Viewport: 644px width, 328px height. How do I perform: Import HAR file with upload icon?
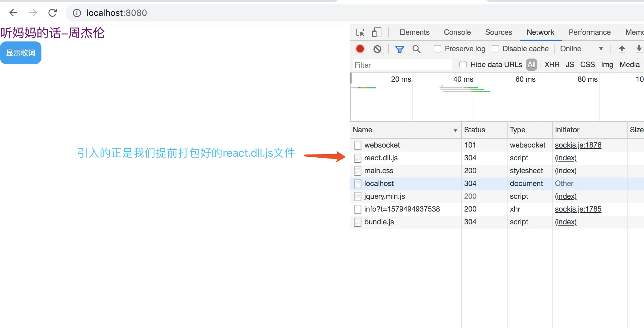coord(622,49)
